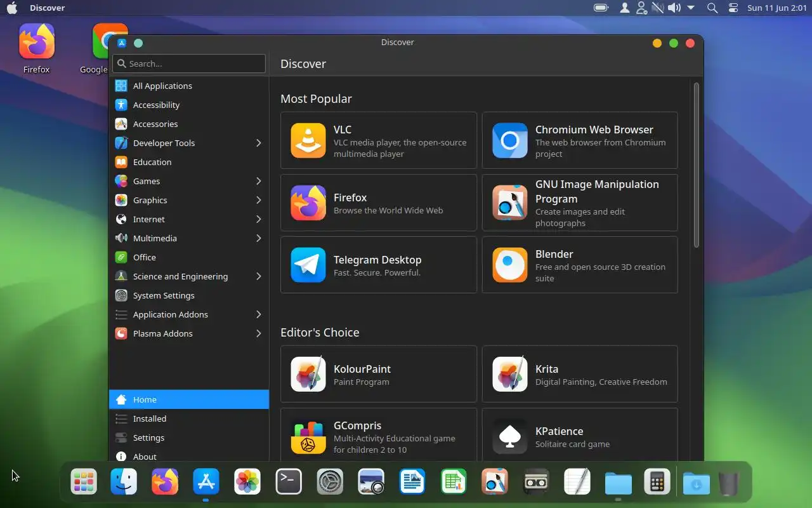Image resolution: width=812 pixels, height=508 pixels.
Task: Click the Accessibility category icon
Action: click(121, 105)
